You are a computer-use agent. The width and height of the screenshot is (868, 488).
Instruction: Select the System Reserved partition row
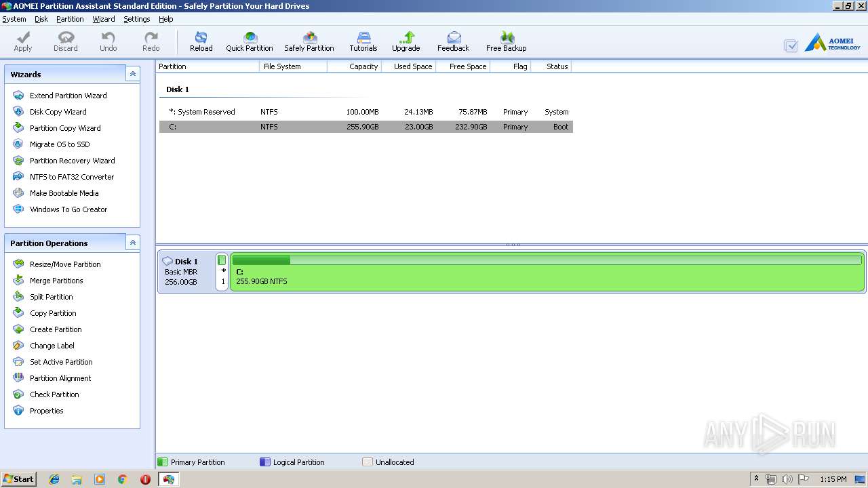point(366,112)
